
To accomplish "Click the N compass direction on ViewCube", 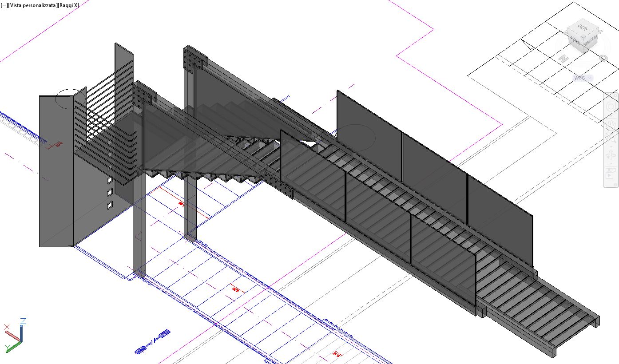I will click(x=564, y=59).
